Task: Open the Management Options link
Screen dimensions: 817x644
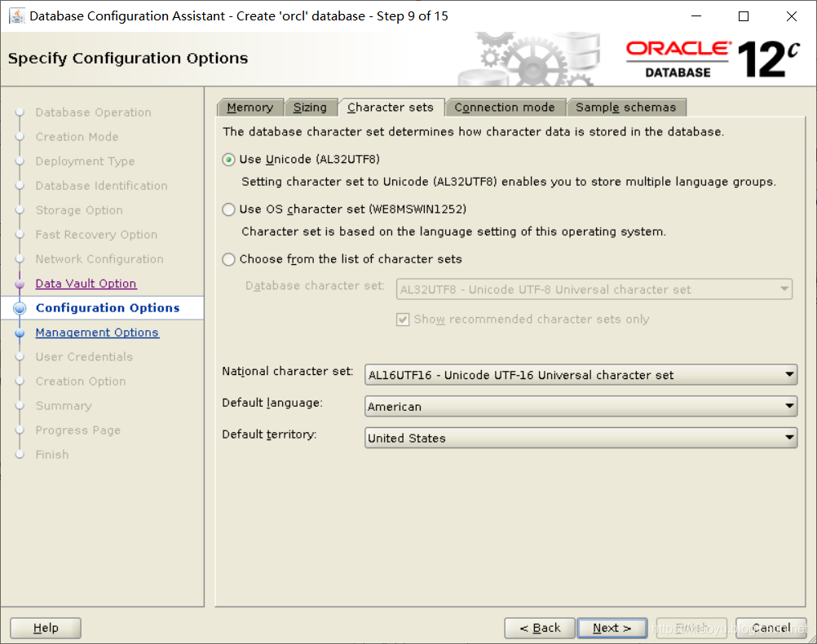Action: [97, 333]
